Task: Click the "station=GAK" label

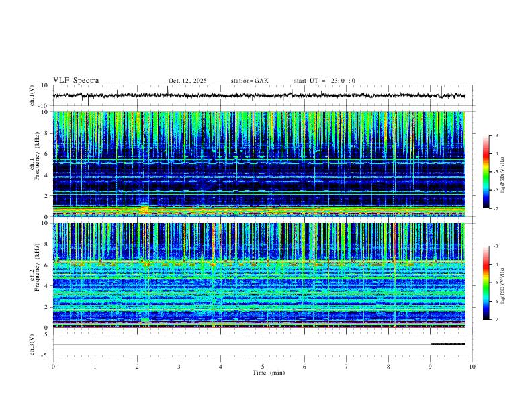Action: 249,81
